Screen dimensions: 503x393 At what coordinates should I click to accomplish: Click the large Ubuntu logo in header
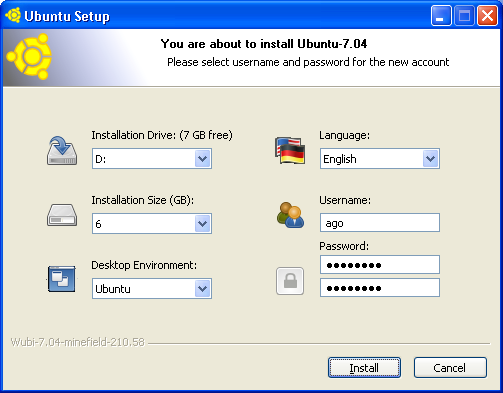[x=29, y=57]
